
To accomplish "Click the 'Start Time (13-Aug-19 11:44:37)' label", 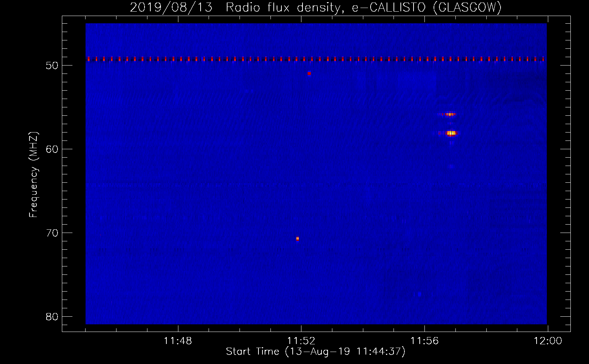I will (x=316, y=352).
